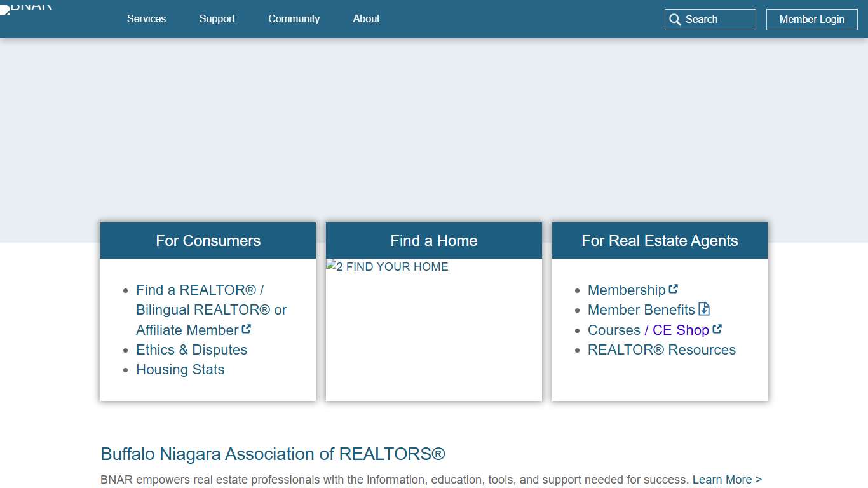The width and height of the screenshot is (868, 488).
Task: Click the Member Login button
Action: [811, 20]
